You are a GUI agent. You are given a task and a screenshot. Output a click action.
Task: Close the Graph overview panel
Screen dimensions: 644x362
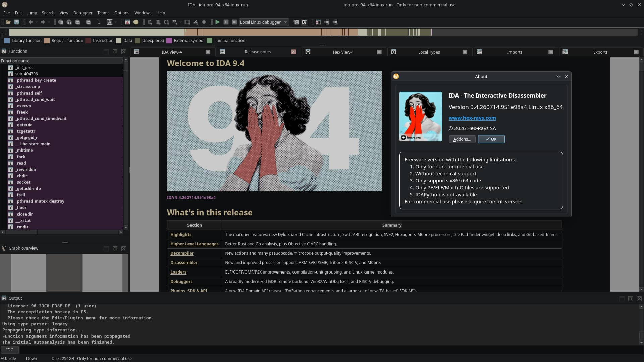(124, 248)
